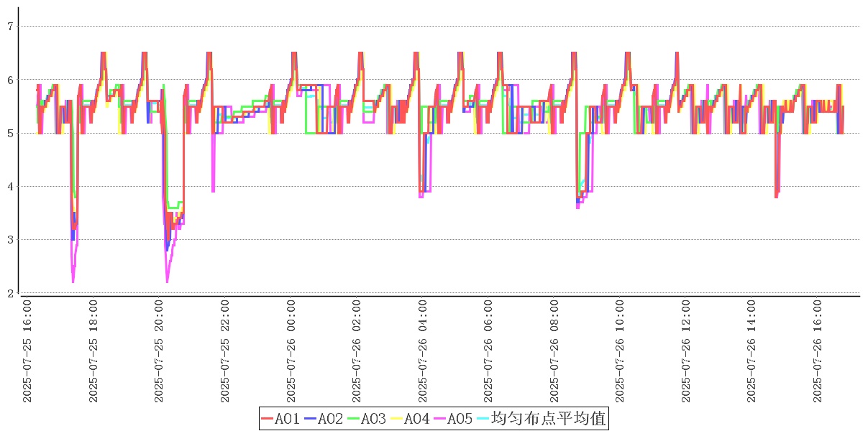Toggle the A01 series legend label

pyautogui.click(x=287, y=419)
